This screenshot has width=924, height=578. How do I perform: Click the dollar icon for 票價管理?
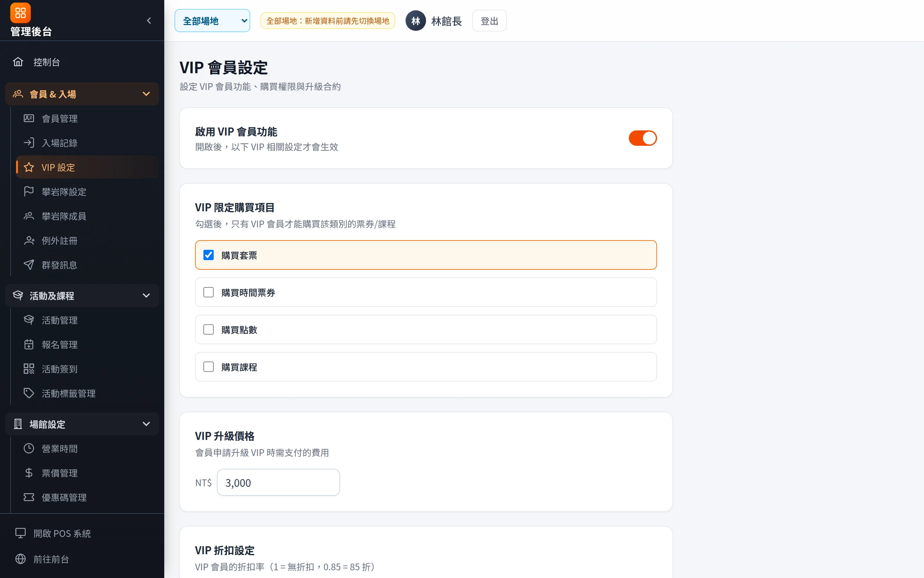pyautogui.click(x=29, y=473)
